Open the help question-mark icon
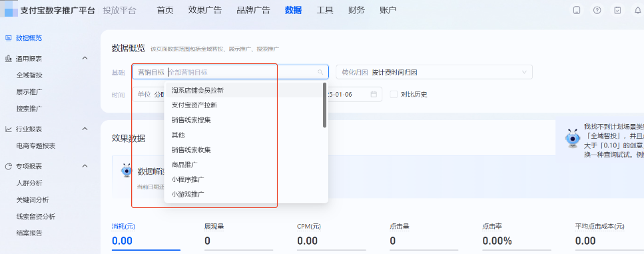 tap(597, 10)
